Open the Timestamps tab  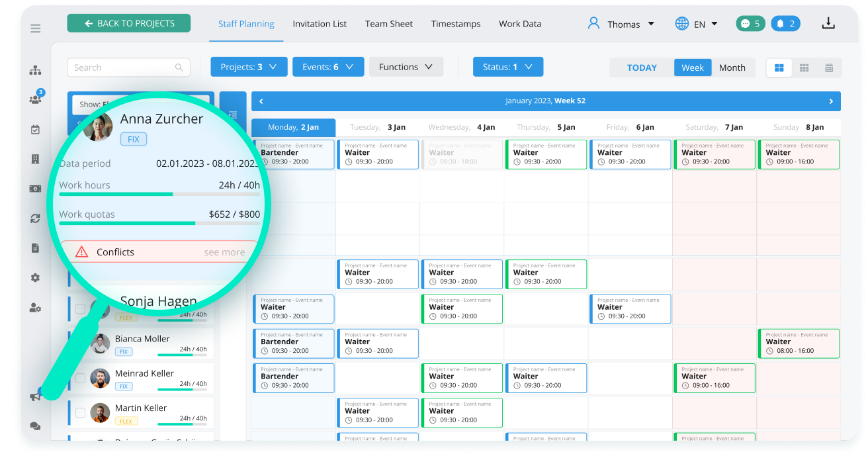click(x=456, y=24)
